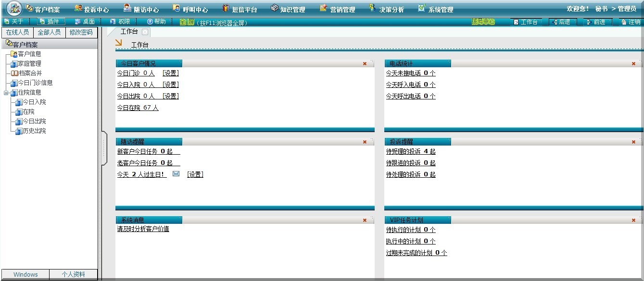The width and height of the screenshot is (644, 281).
Task: Click the 帮助 question mark icon
Action: point(150,22)
